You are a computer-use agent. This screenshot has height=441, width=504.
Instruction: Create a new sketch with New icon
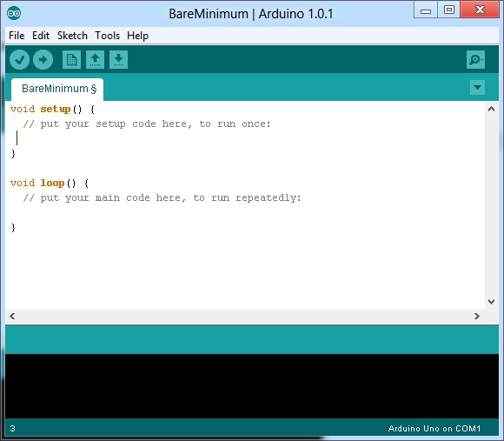click(71, 59)
